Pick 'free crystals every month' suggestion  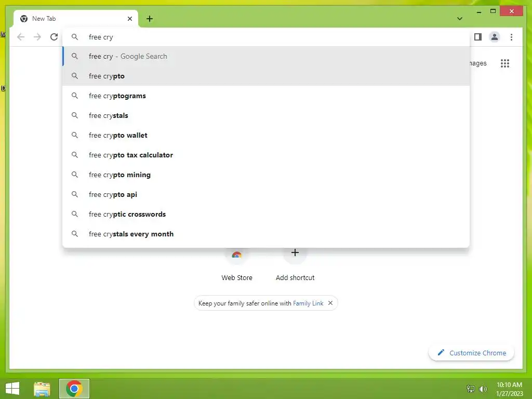point(267,234)
